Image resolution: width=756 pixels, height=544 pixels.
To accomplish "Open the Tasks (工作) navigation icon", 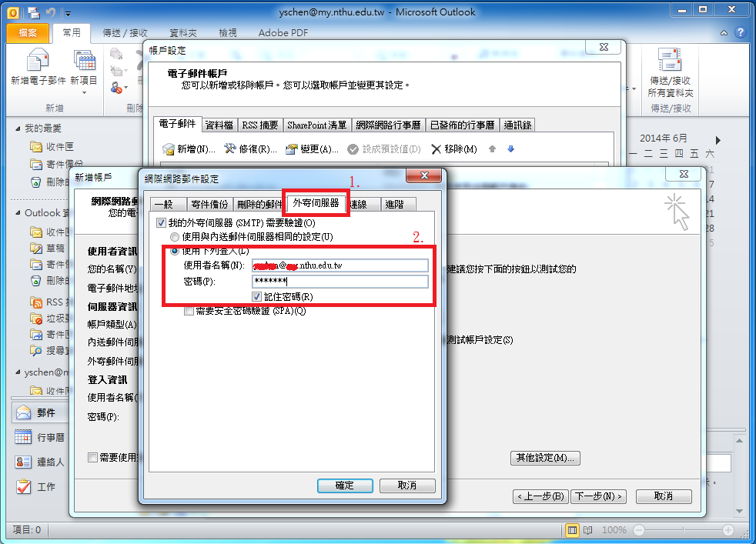I will point(24,486).
